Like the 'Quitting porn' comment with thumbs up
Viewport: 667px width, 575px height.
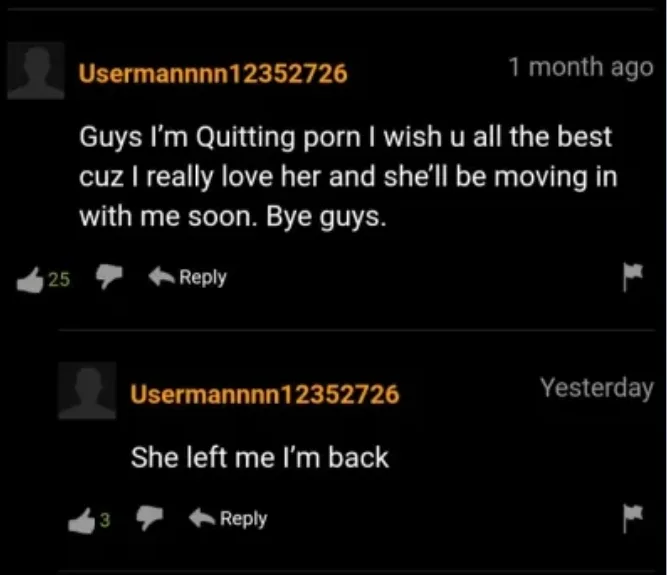coord(30,280)
